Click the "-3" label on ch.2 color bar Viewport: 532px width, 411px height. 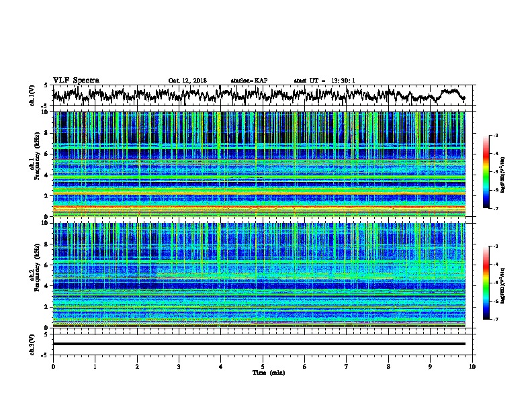(495, 246)
